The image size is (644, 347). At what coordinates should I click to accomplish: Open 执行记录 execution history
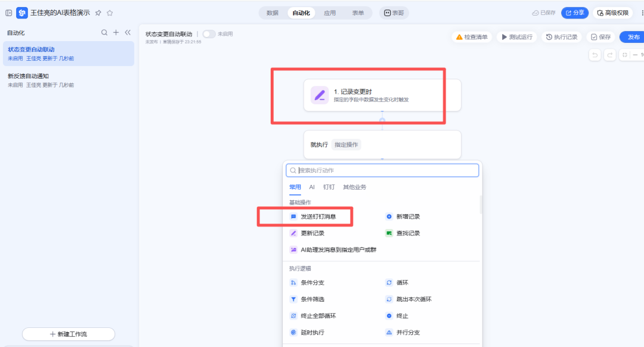point(562,37)
